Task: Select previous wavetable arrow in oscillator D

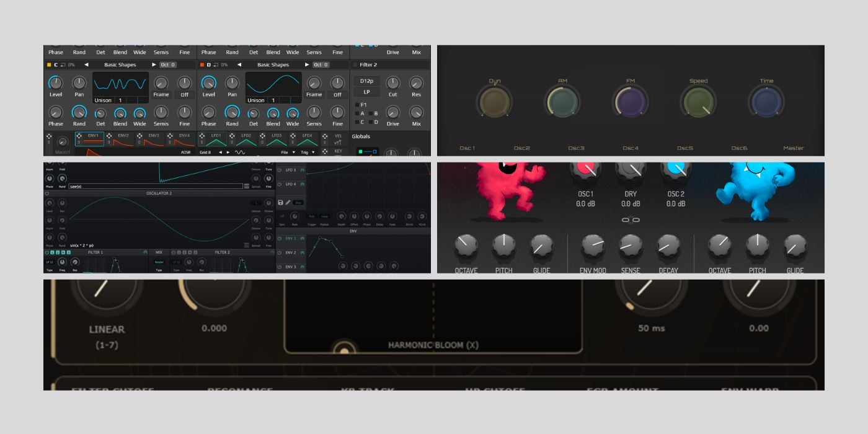Action: tap(239, 64)
